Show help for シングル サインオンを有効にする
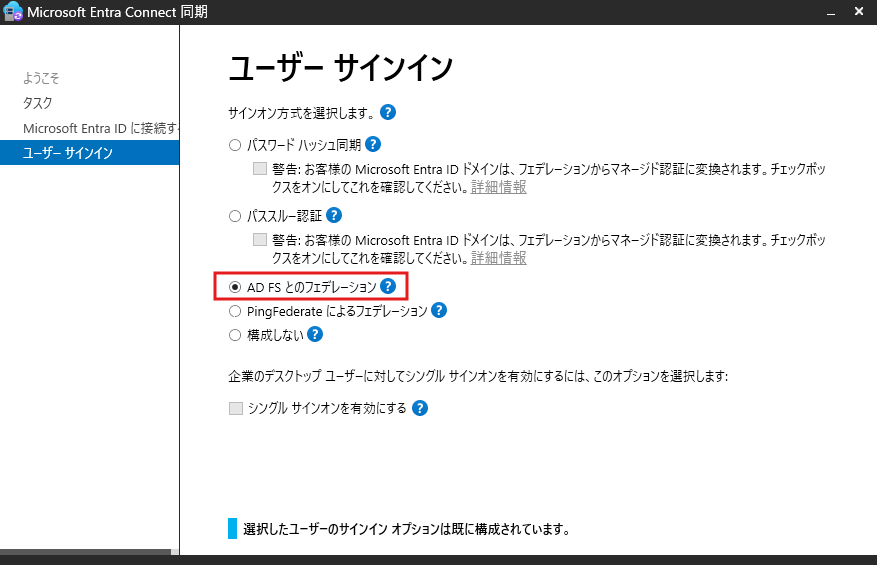Image resolution: width=877 pixels, height=565 pixels. (x=420, y=408)
